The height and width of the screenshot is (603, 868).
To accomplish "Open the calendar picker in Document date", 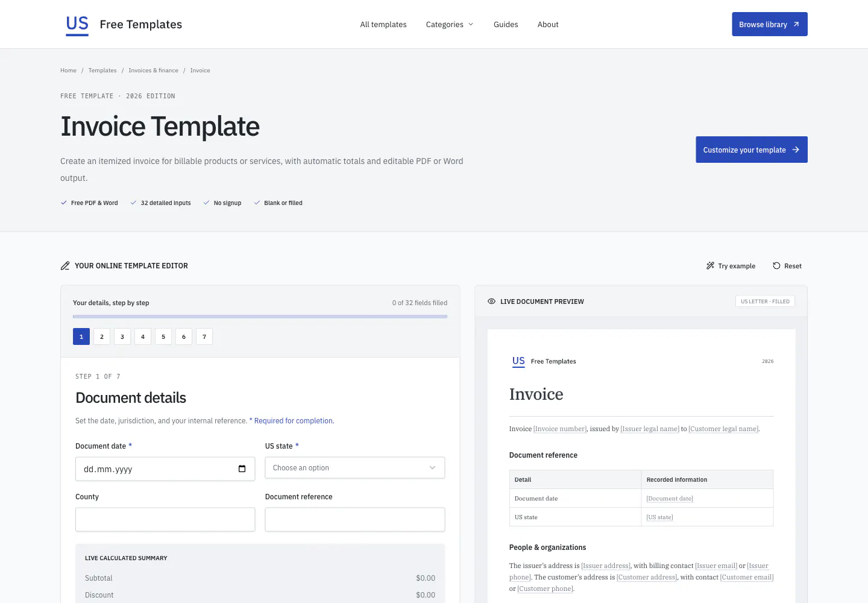I will click(x=242, y=469).
